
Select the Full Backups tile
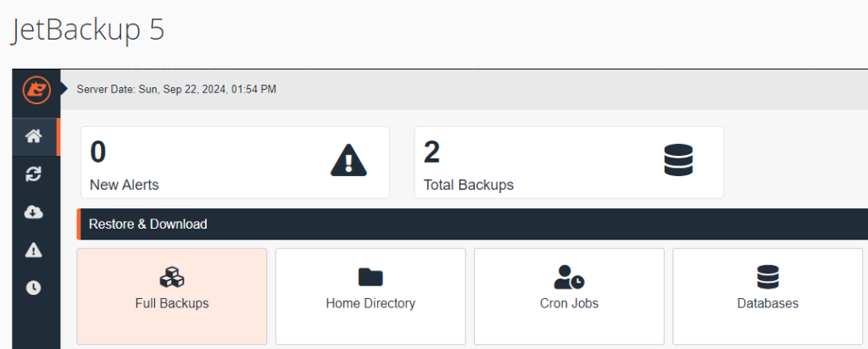click(x=171, y=296)
